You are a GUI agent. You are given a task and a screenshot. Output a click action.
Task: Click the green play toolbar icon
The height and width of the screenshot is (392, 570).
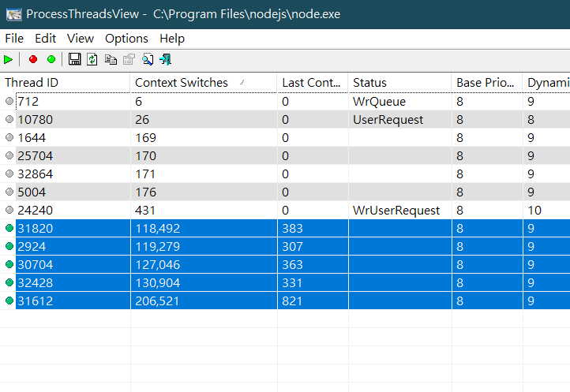8,59
